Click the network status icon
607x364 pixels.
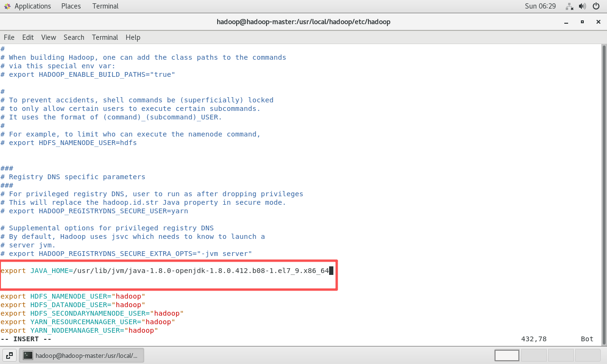(569, 7)
